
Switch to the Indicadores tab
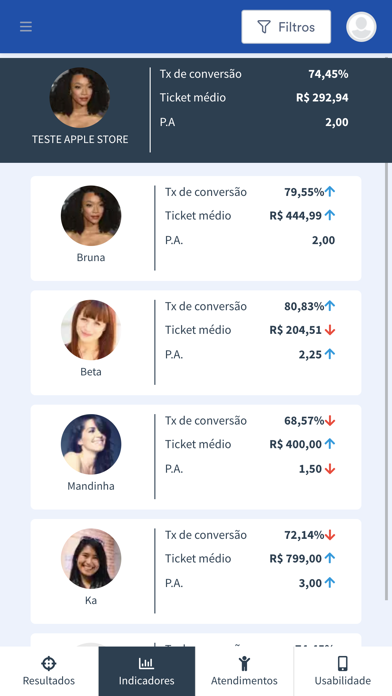147,672
